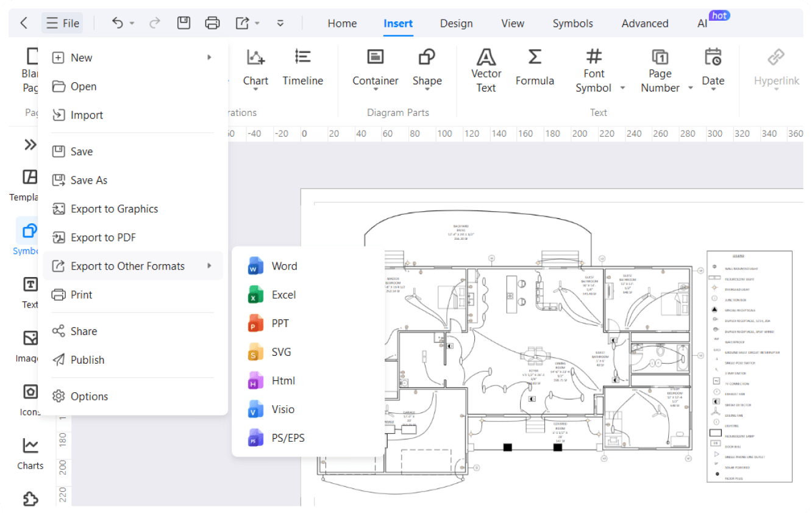Expand the Container dropdown arrow

click(x=376, y=90)
